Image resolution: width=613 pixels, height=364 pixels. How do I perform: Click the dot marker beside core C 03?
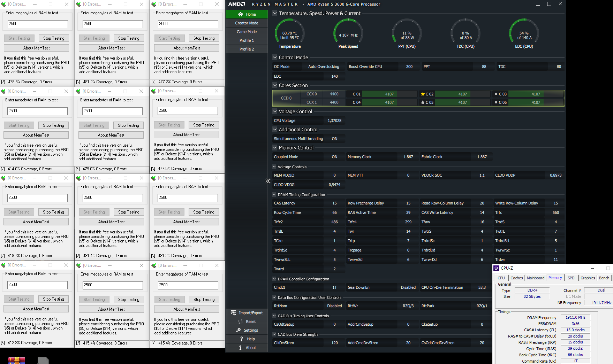tap(496, 94)
